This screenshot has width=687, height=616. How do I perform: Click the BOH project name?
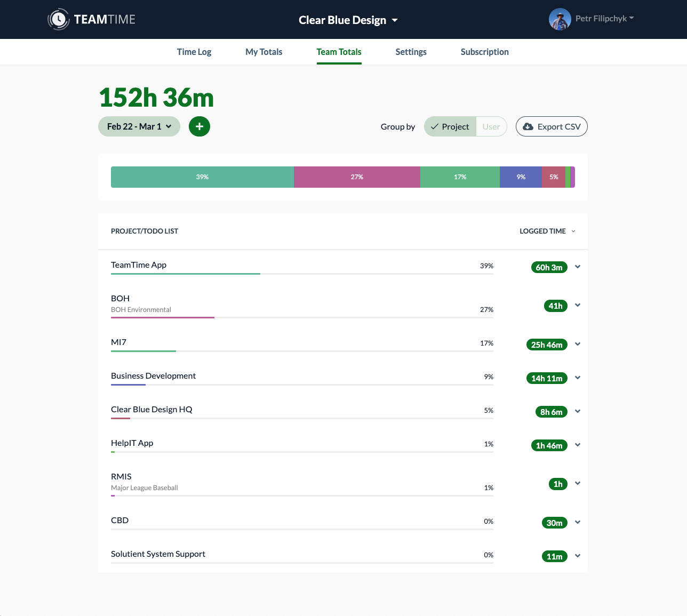tap(120, 299)
